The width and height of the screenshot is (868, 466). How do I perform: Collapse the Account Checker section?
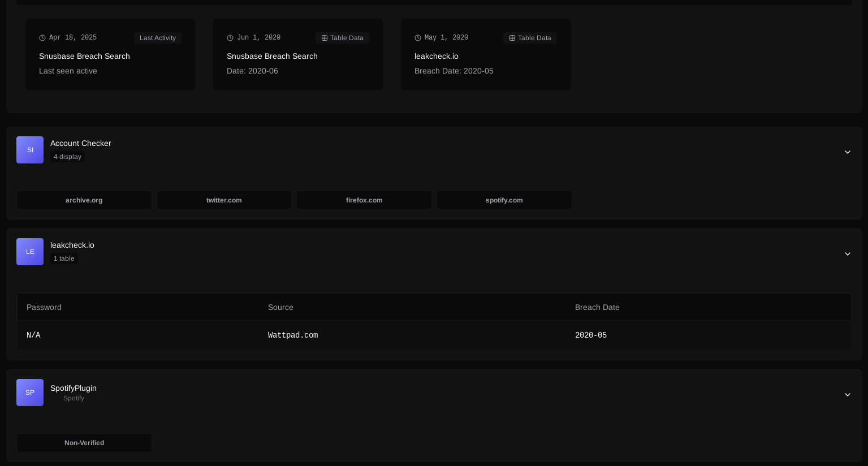point(848,152)
